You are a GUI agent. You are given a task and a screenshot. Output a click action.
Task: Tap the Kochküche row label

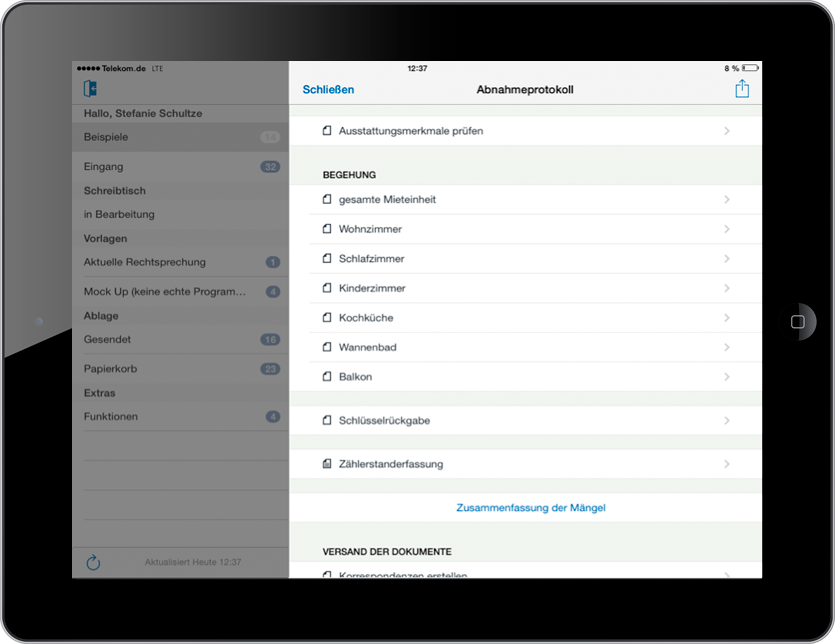point(366,317)
